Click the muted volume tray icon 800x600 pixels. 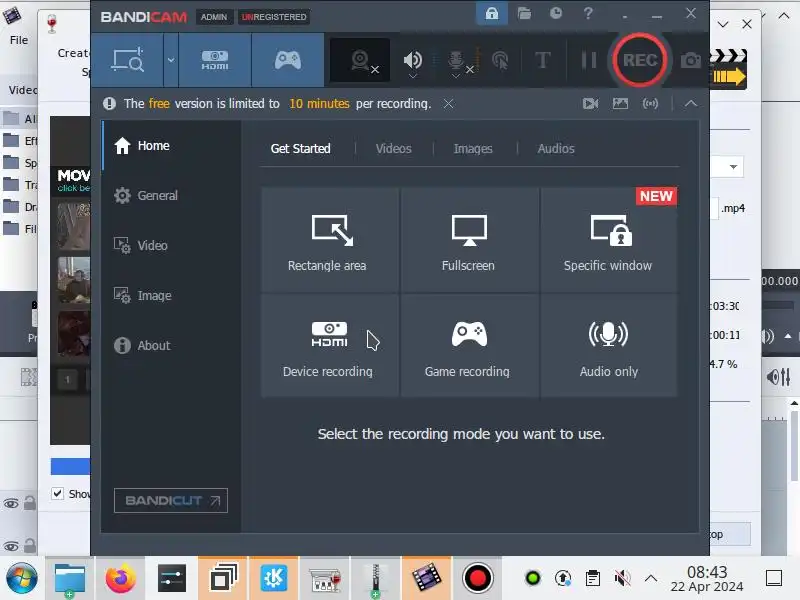[x=622, y=579]
